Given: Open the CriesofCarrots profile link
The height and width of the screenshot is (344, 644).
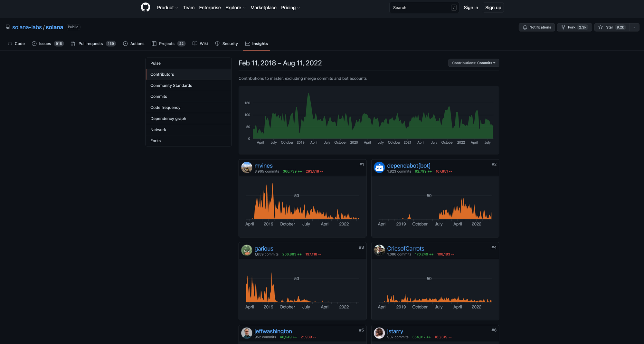Looking at the screenshot, I should [x=405, y=248].
